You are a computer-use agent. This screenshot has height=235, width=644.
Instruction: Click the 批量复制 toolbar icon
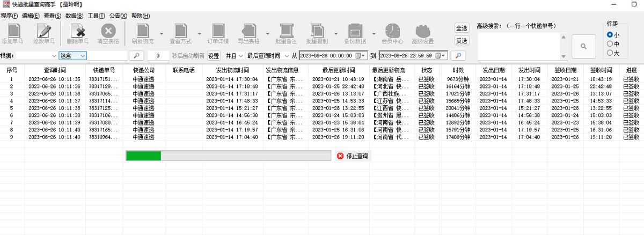317,34
